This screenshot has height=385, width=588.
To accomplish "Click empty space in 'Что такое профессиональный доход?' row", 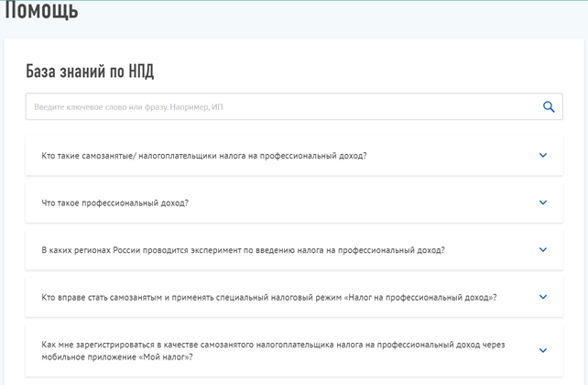I will click(x=366, y=203).
